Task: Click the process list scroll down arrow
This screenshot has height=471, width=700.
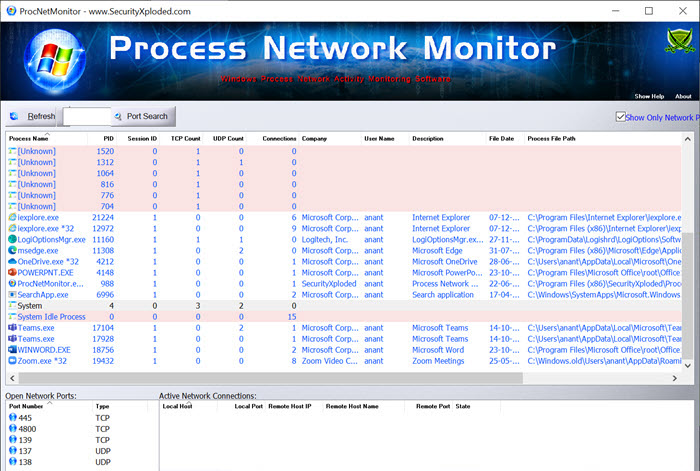Action: [x=688, y=366]
